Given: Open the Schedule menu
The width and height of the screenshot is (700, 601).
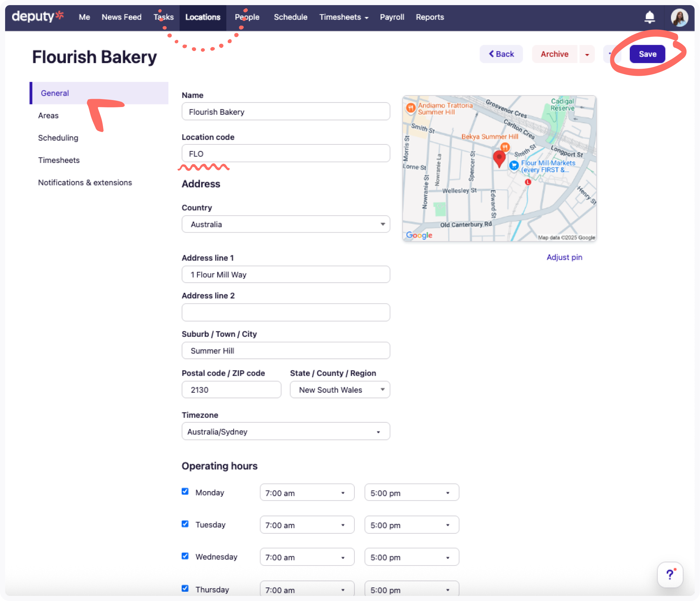Looking at the screenshot, I should [x=291, y=17].
